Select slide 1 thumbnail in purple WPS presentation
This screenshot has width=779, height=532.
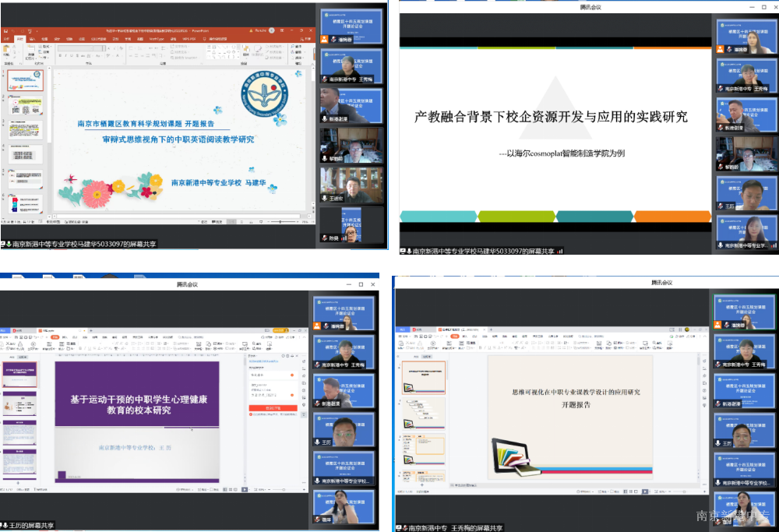pos(19,375)
